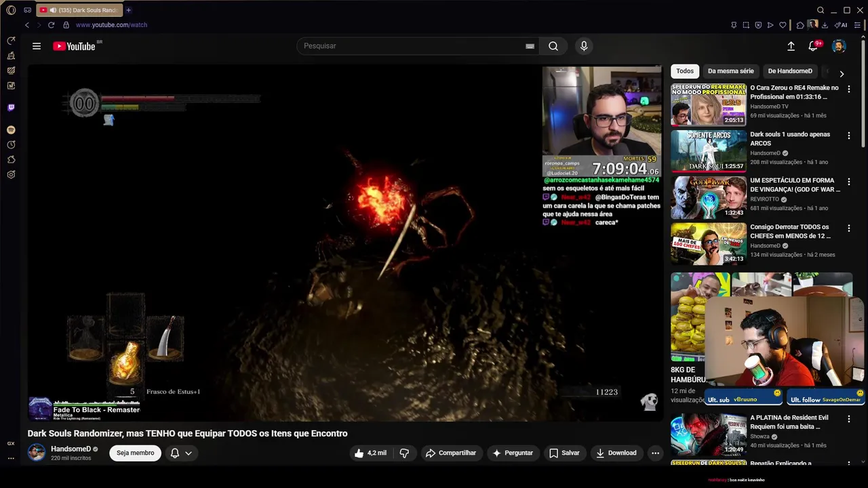Click the Seja membro button
The width and height of the screenshot is (868, 488).
(135, 453)
